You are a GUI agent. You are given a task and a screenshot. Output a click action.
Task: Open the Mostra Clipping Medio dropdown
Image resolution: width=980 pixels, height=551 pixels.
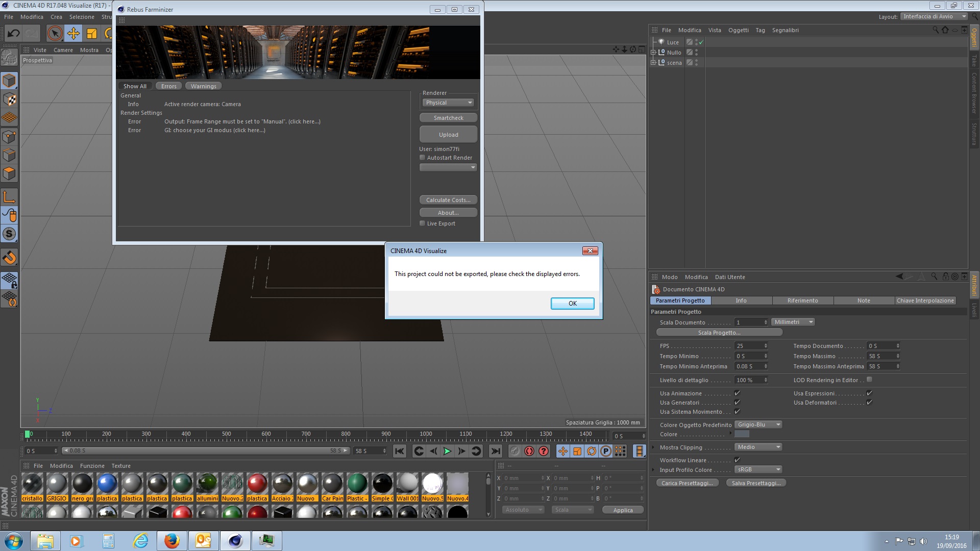coord(758,447)
